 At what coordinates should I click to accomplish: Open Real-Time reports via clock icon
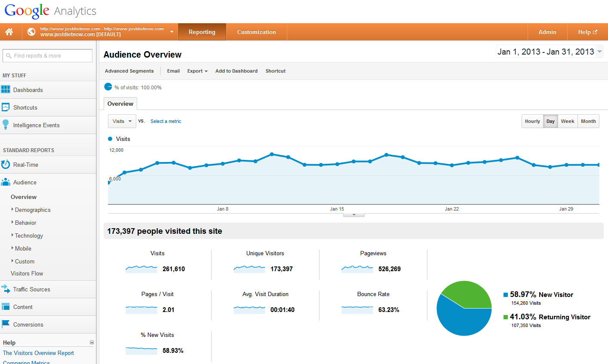coord(6,165)
